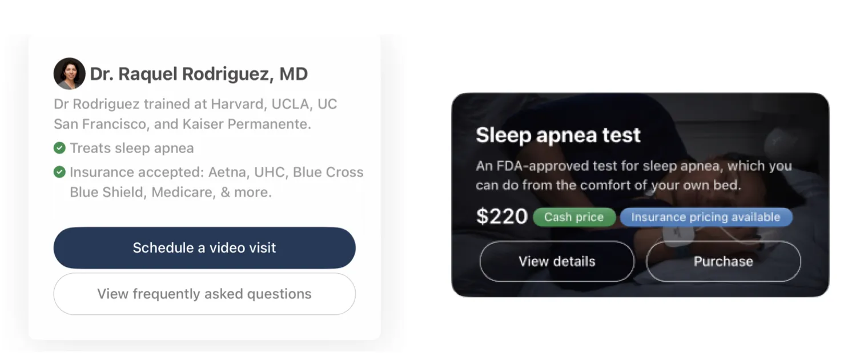Click Dr. Rodriguez's profile photo
The image size is (868, 360).
pos(69,73)
